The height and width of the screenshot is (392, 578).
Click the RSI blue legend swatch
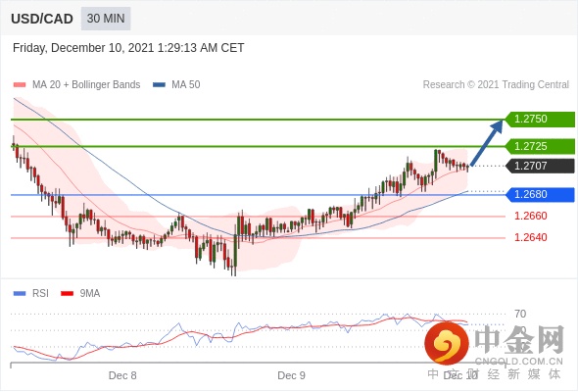[20, 294]
